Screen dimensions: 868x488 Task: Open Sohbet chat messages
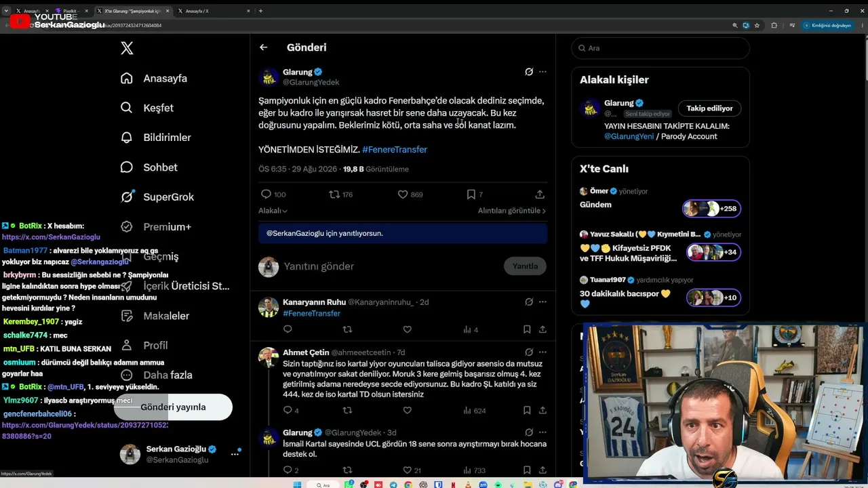pyautogui.click(x=149, y=167)
